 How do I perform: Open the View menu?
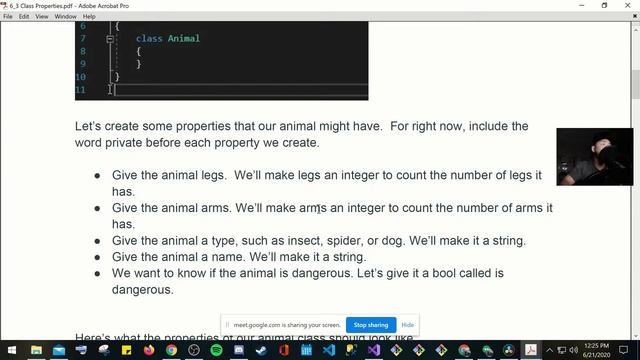42,17
